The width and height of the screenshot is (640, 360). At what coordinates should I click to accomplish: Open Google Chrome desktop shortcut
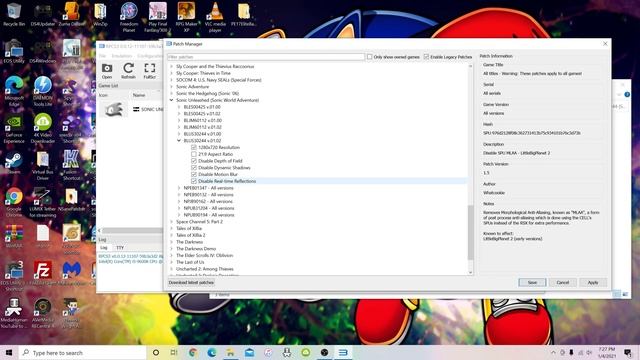pos(14,202)
